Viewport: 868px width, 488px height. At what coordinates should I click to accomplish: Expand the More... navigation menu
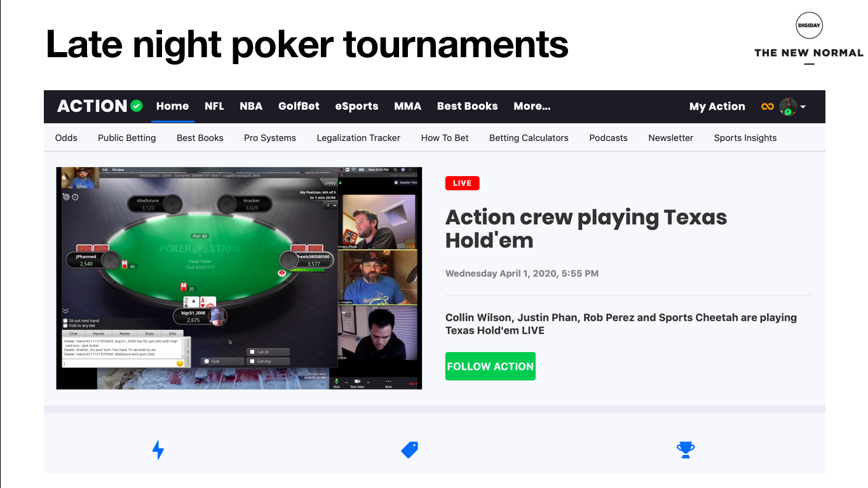tap(532, 106)
